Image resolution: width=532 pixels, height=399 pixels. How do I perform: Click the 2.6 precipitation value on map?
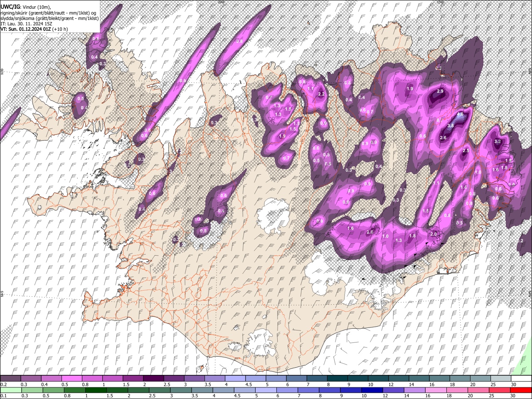coord(443,138)
